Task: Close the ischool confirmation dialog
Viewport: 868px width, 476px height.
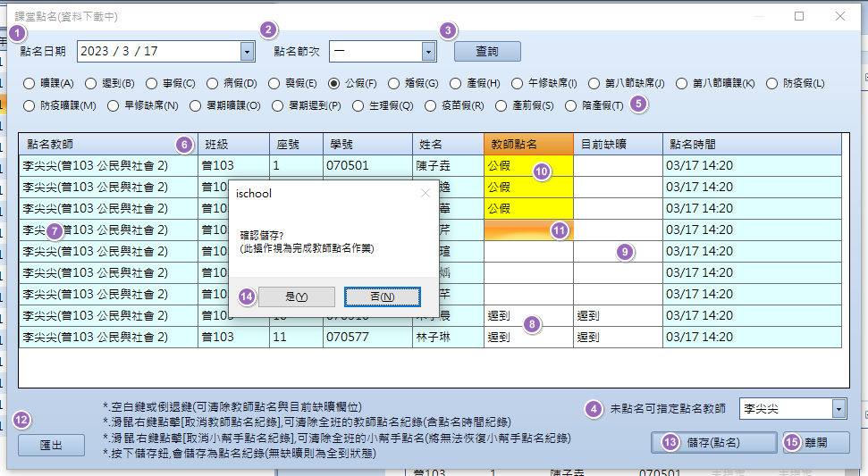Action: point(425,193)
